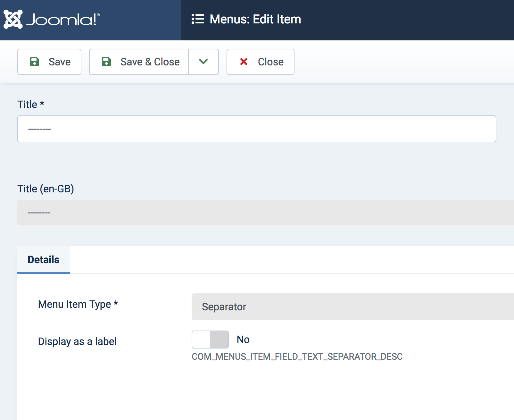Click the Title (en-GB) label
Image resolution: width=514 pixels, height=420 pixels.
pos(46,189)
